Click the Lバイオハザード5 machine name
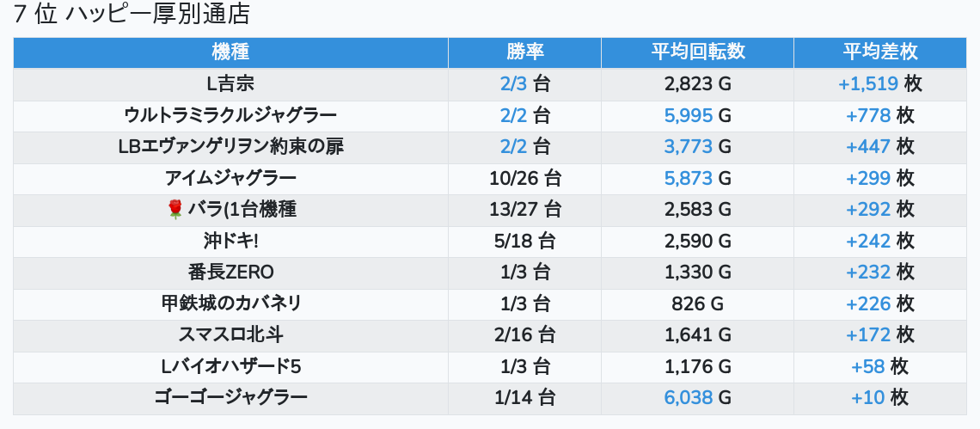This screenshot has width=980, height=429. 230,366
